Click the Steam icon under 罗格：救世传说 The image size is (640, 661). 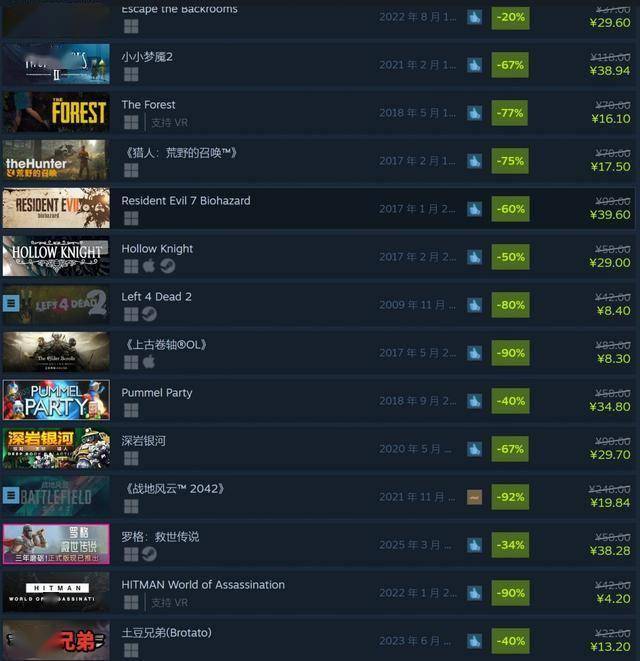tap(149, 554)
